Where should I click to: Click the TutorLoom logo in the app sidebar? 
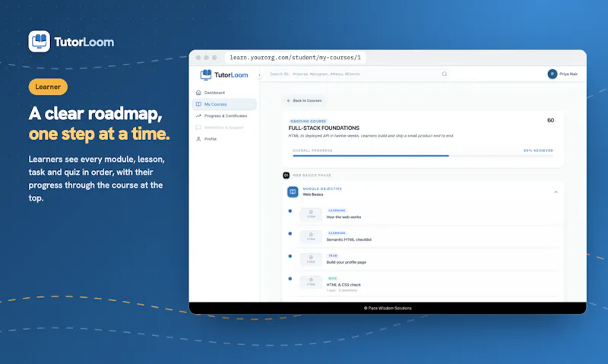[x=224, y=74]
